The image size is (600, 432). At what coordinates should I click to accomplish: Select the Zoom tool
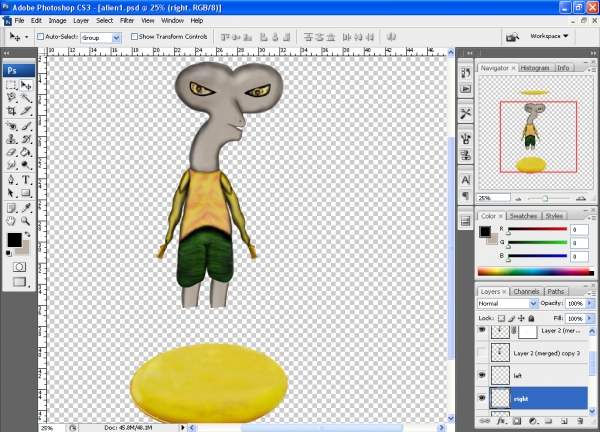point(26,221)
